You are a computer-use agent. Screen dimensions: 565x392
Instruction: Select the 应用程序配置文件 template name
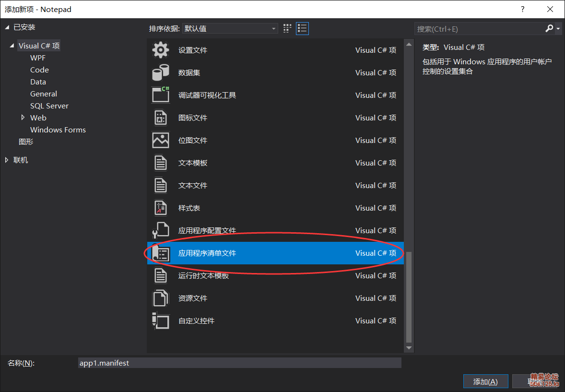(207, 230)
